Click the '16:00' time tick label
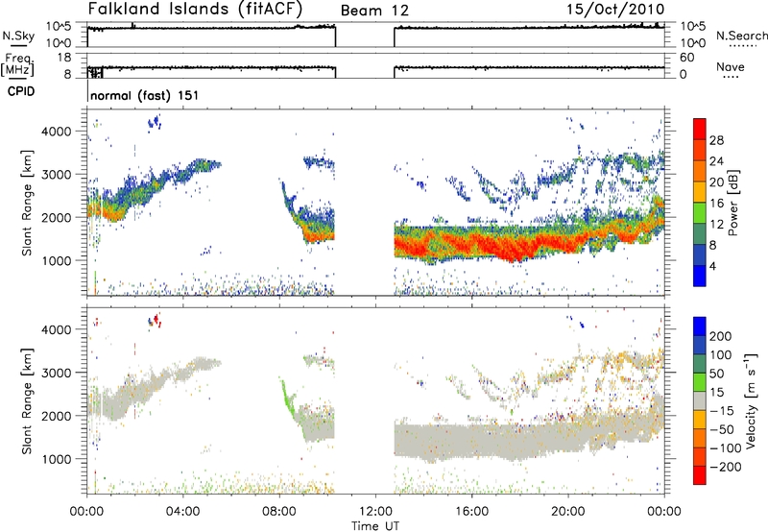 [x=471, y=512]
